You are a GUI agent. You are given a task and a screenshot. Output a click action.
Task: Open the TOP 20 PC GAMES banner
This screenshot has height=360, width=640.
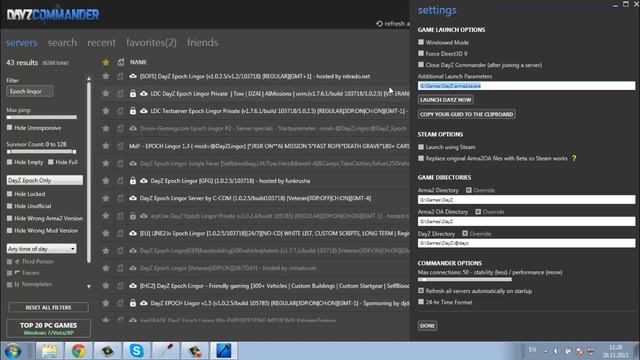pos(48,329)
